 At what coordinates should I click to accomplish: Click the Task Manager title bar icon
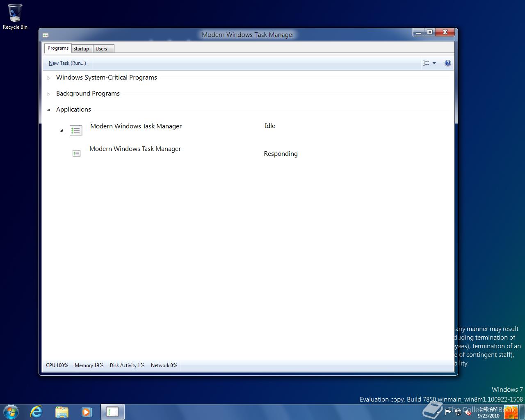(x=46, y=35)
